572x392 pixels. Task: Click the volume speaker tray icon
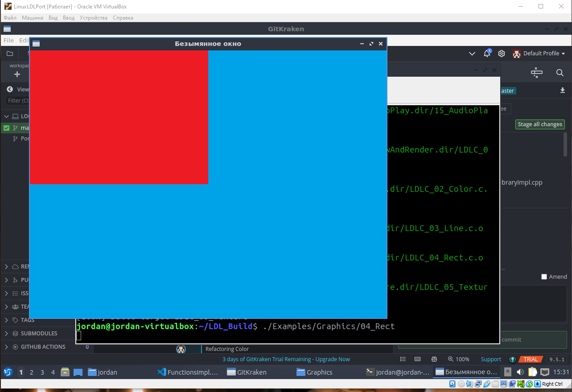pyautogui.click(x=520, y=372)
